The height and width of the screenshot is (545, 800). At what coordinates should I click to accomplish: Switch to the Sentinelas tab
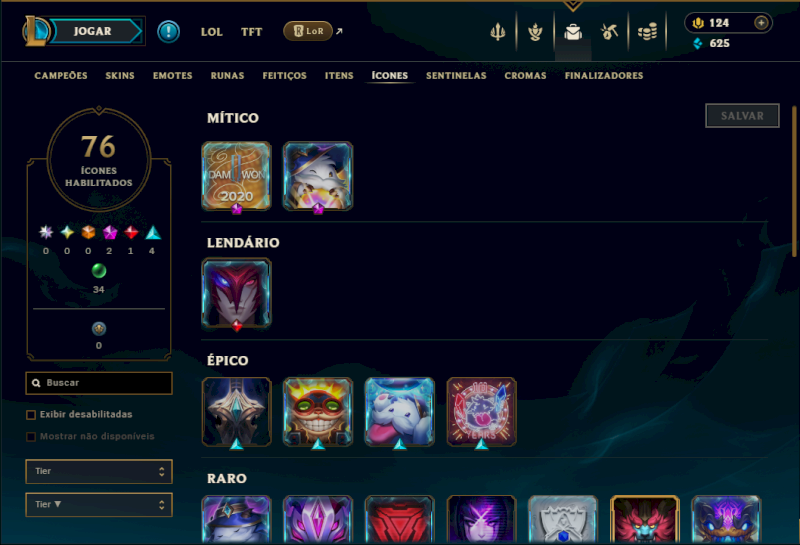[x=456, y=76]
